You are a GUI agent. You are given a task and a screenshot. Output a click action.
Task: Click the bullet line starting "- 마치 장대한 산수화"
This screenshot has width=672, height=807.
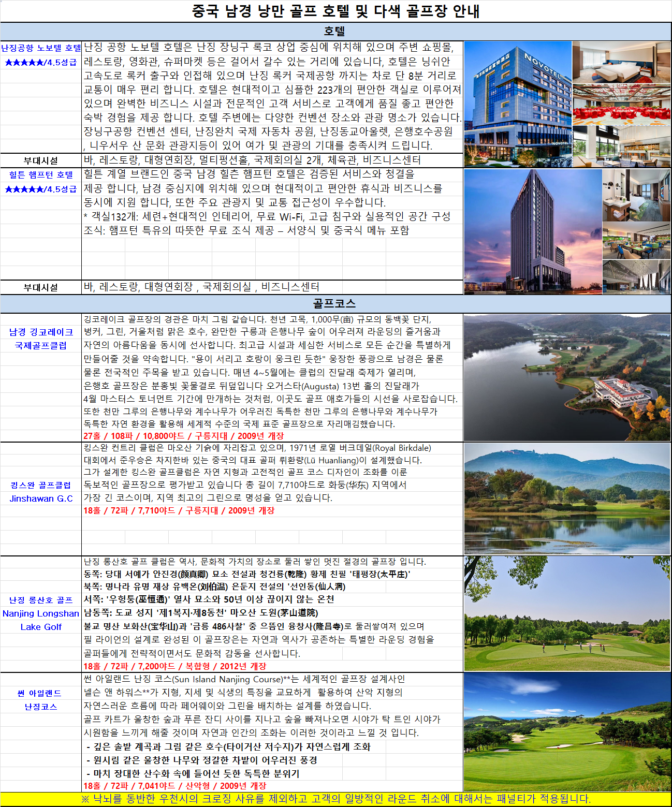click(192, 773)
